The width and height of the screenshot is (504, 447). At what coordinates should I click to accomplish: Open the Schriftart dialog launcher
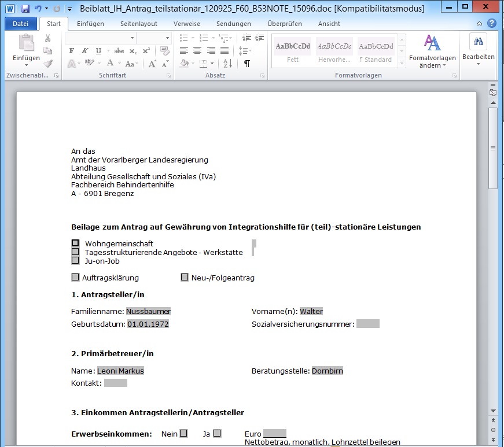pos(168,75)
